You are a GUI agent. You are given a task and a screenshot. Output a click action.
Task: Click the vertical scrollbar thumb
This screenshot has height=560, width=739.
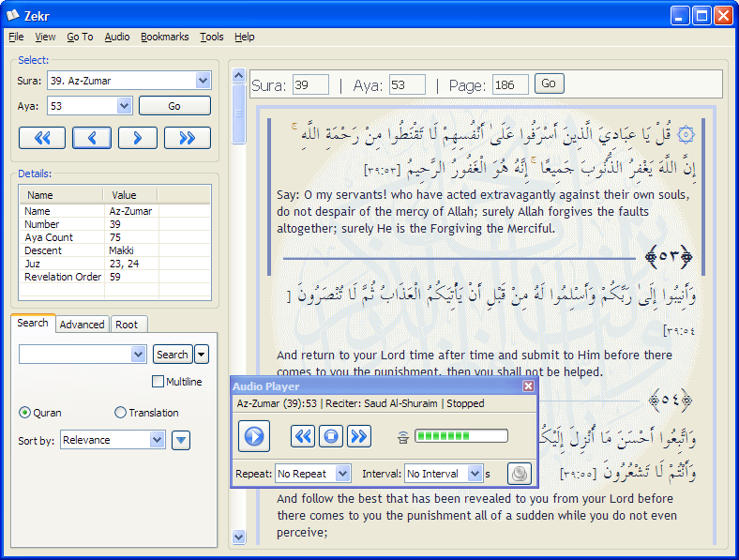coord(239,114)
